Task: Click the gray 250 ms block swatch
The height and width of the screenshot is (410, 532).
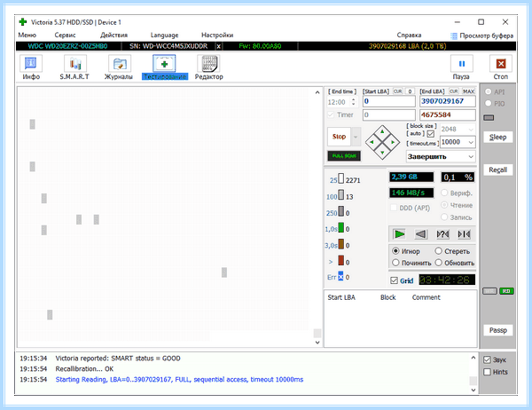Action: coord(341,211)
